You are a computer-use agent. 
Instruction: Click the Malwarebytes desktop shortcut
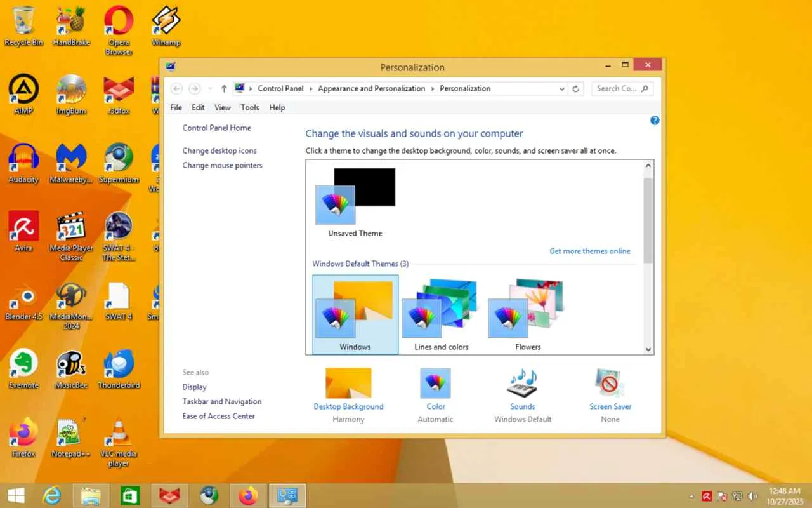pyautogui.click(x=71, y=163)
